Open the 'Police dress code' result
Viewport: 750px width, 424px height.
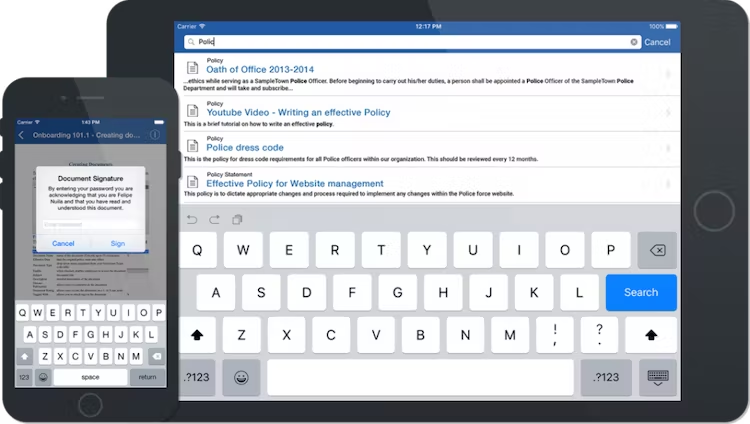[x=245, y=148]
